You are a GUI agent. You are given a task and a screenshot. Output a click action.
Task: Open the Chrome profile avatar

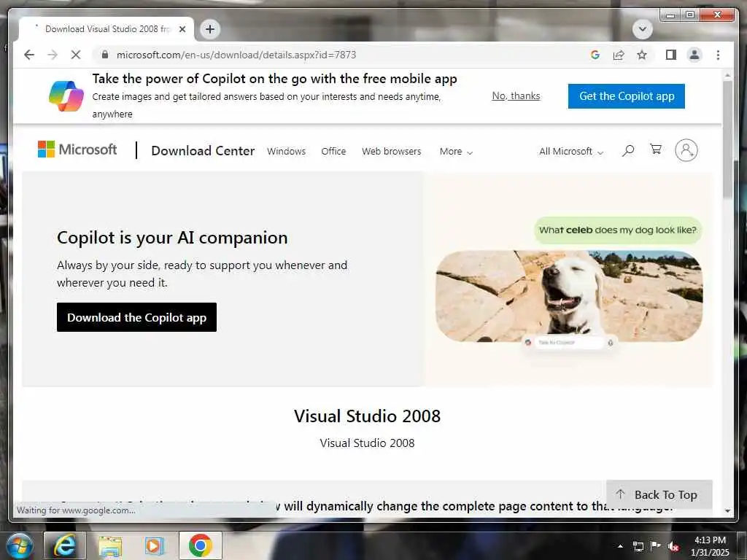[694, 55]
